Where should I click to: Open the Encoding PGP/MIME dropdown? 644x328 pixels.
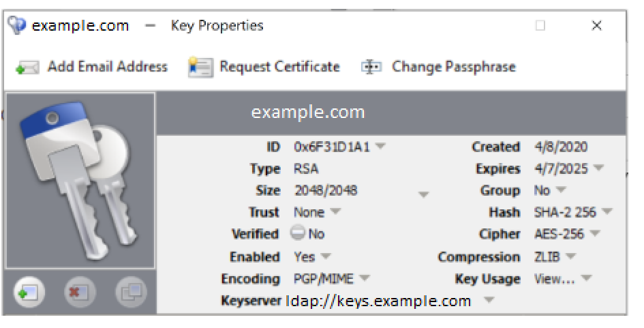coord(365,278)
